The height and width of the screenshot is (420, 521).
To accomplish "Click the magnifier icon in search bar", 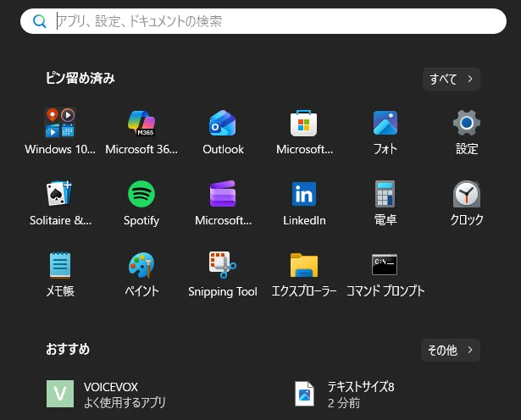I will [40, 21].
